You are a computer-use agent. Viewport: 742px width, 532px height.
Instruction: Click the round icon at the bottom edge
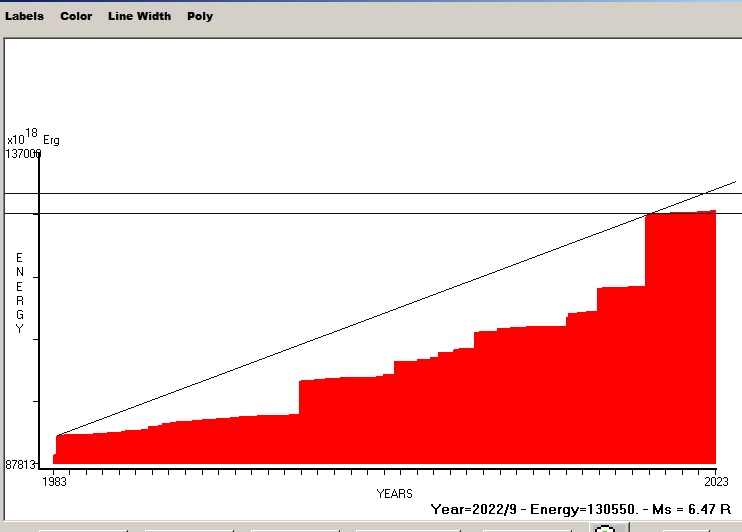point(604,527)
